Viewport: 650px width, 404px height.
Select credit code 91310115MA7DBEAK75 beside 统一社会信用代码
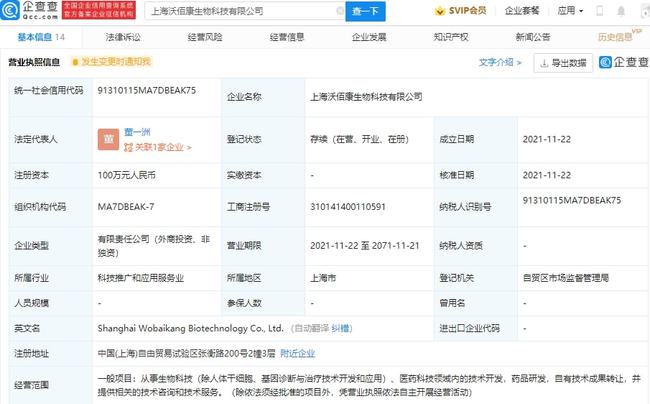point(147,90)
